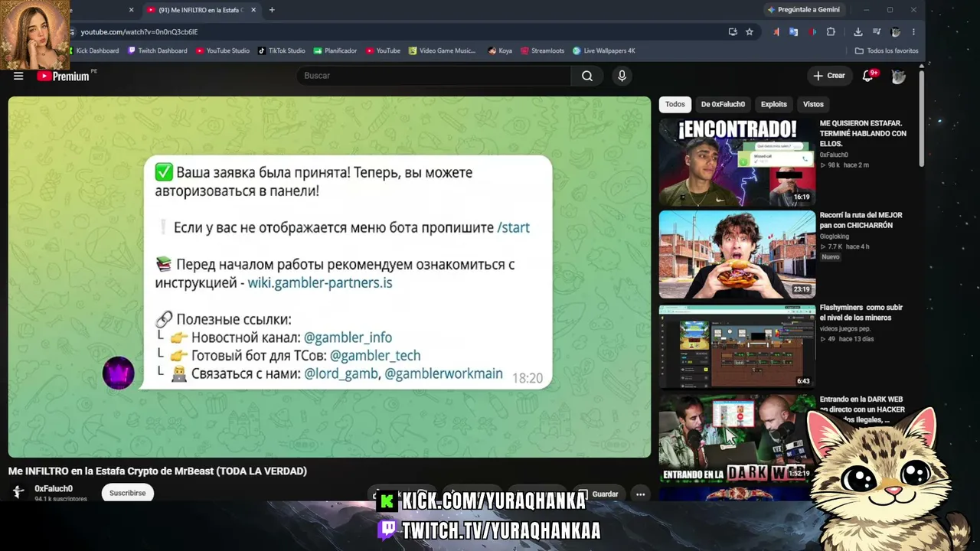Select the Me INFILTRO YouTube tab

pos(201,10)
